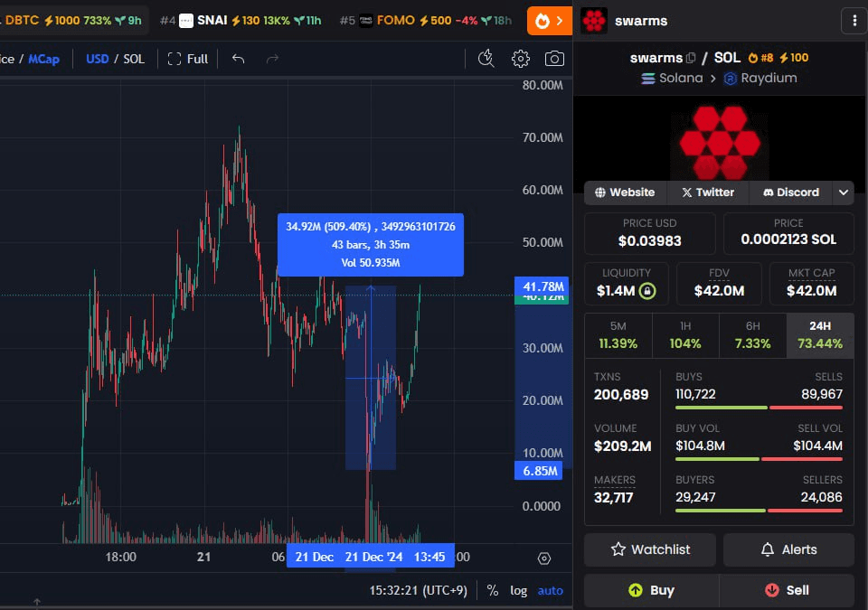Click the green liquidity lock icon

click(647, 291)
